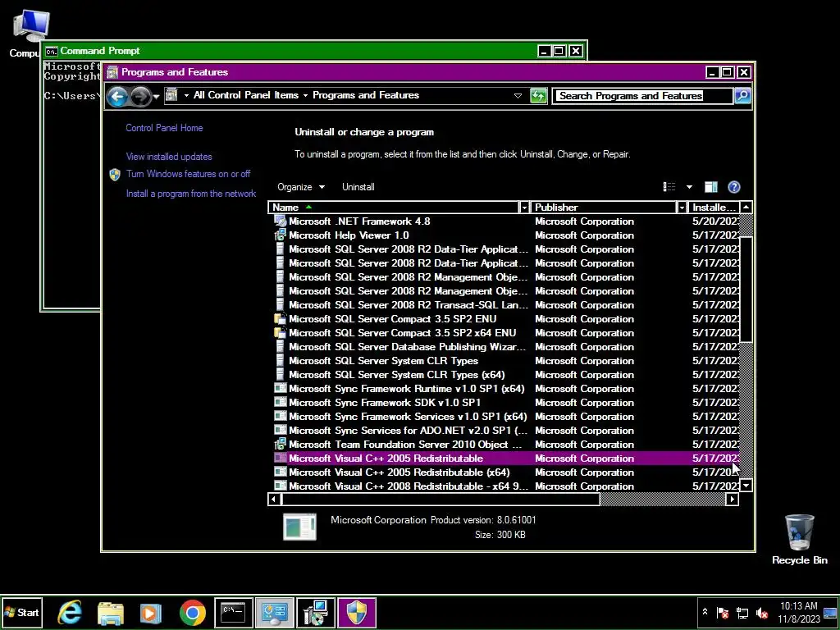Click icon of SQL Server Compact 3.5 SP2 x64 ENU
Viewport: 840px width, 630px height.
click(x=280, y=333)
